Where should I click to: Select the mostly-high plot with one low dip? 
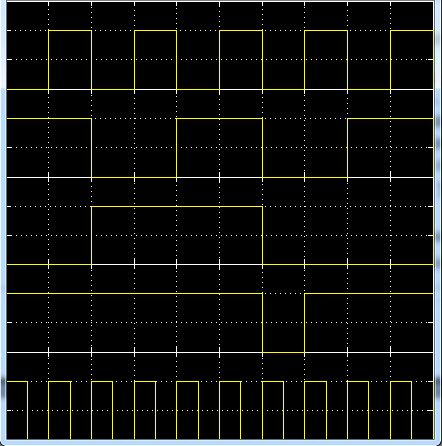pos(220,309)
